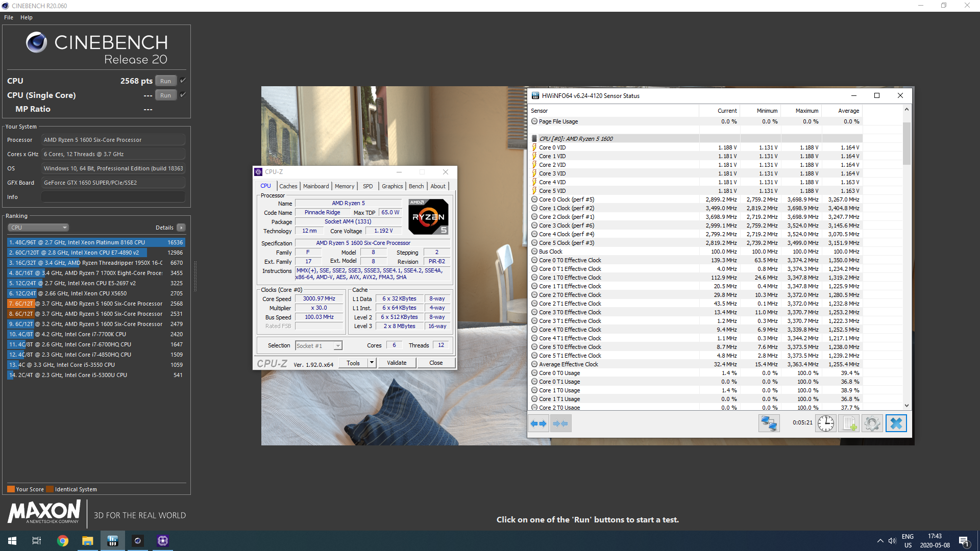Screen dimensions: 980x551
Task: Open Windows Start menu
Action: coord(12,541)
